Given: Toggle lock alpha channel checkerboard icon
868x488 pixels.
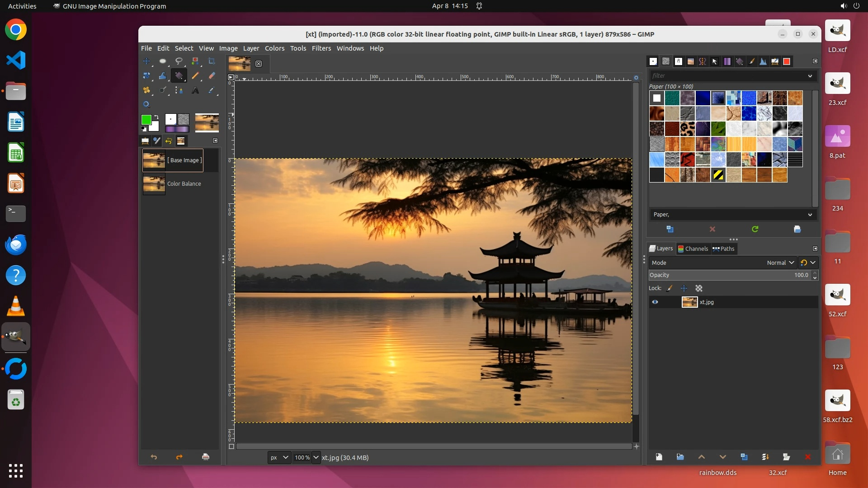Looking at the screenshot, I should pyautogui.click(x=699, y=288).
